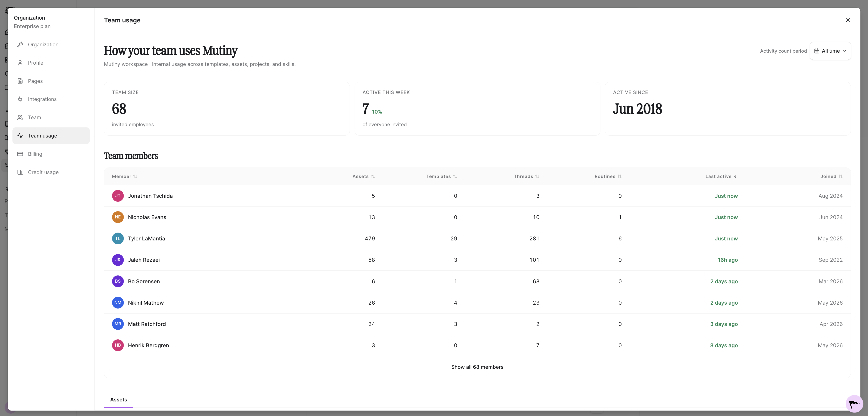The width and height of the screenshot is (868, 416).
Task: Click the Billing card icon
Action: [x=20, y=154]
